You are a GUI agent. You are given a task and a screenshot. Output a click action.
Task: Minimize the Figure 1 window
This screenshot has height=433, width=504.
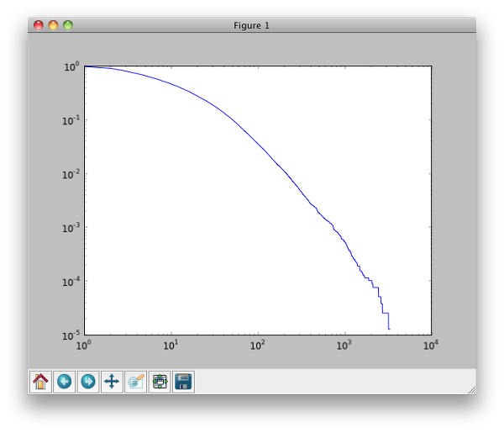53,25
